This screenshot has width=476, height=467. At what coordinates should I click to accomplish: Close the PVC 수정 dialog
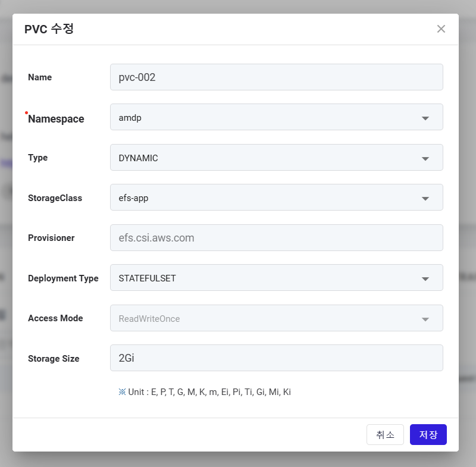click(441, 29)
